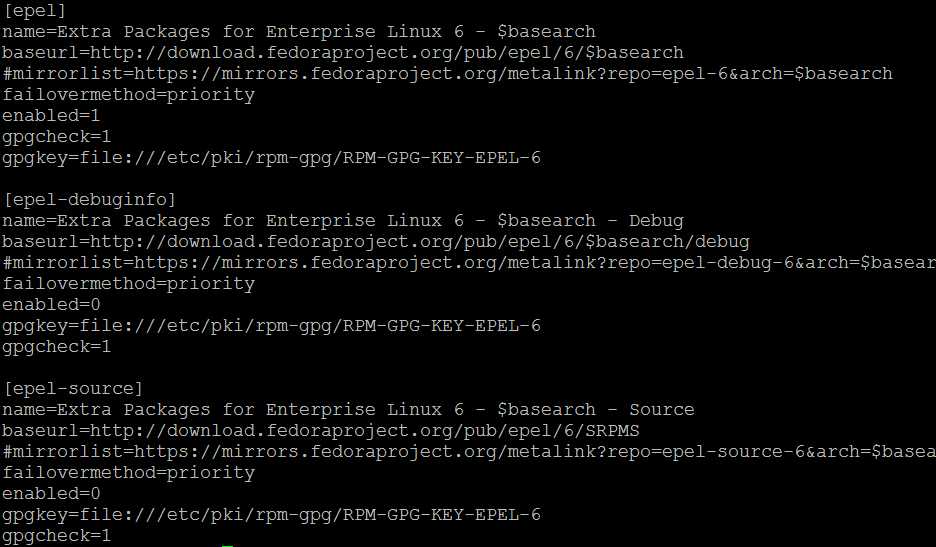Click the baseurl link ending in 6/$basearch
This screenshot has height=547, width=936.
[x=343, y=52]
